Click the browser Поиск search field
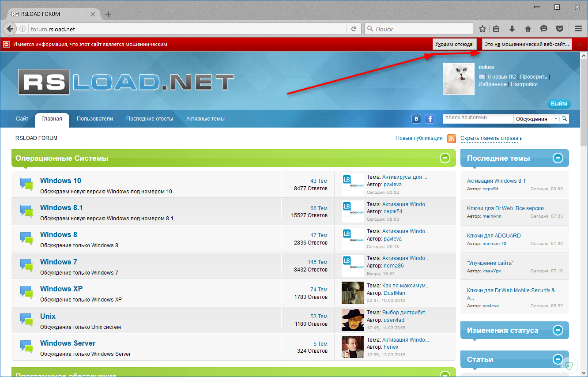The height and width of the screenshot is (377, 588). (418, 29)
